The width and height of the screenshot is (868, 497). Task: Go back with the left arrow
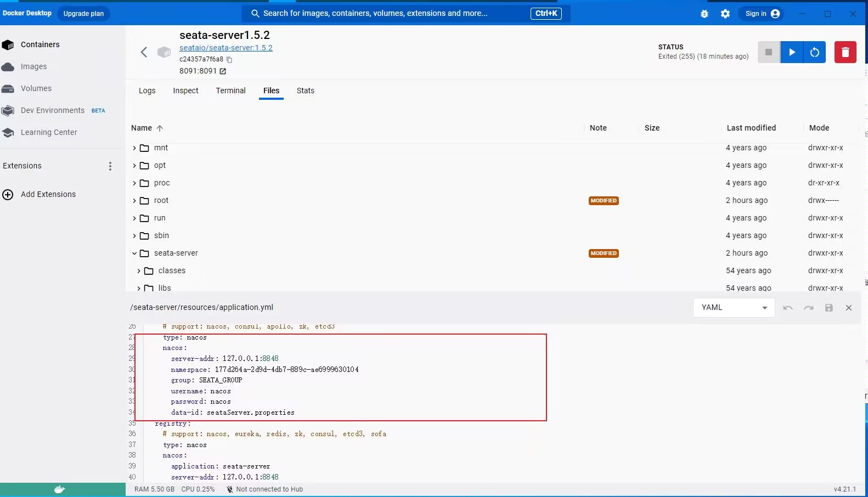[144, 52]
